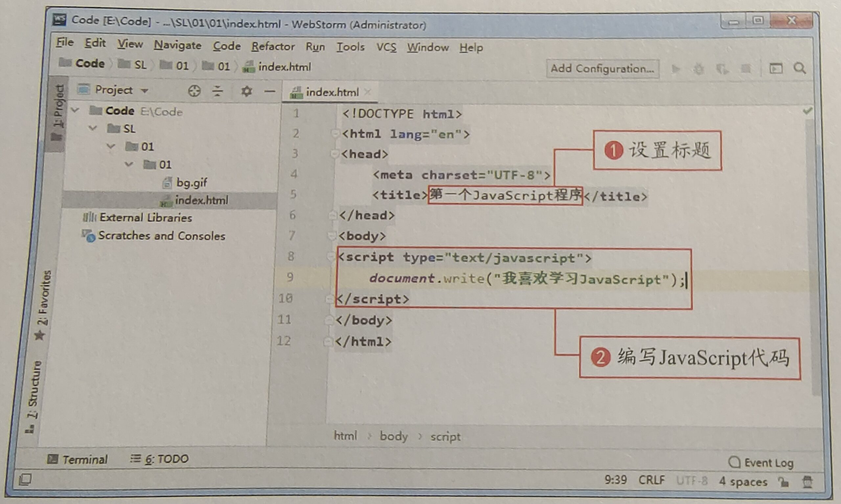
Task: Collapse the innermost 01 folder
Action: point(129,164)
